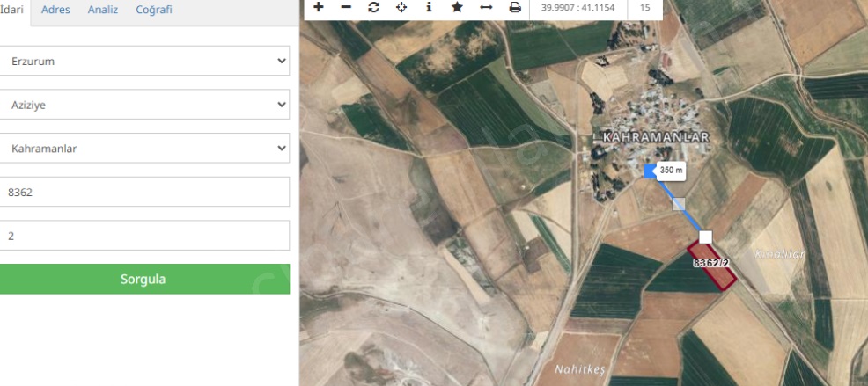Open the Erzurum province dropdown
The width and height of the screenshot is (868, 386).
(x=144, y=61)
